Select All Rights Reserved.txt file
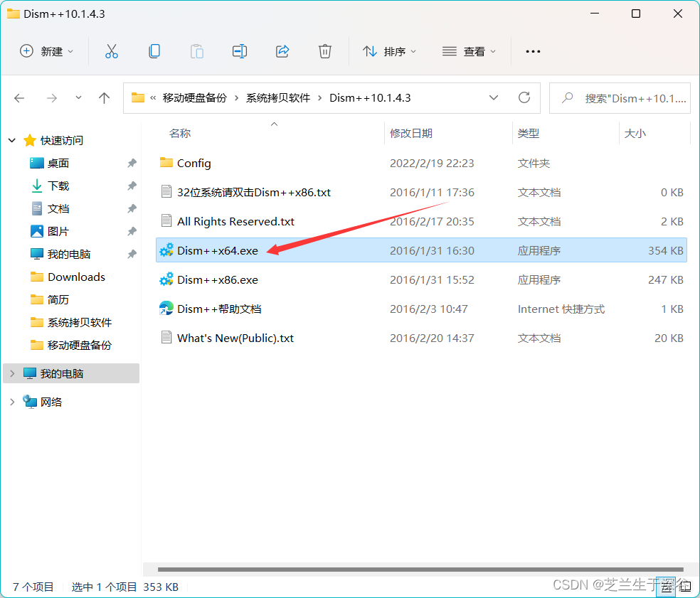 click(421, 221)
